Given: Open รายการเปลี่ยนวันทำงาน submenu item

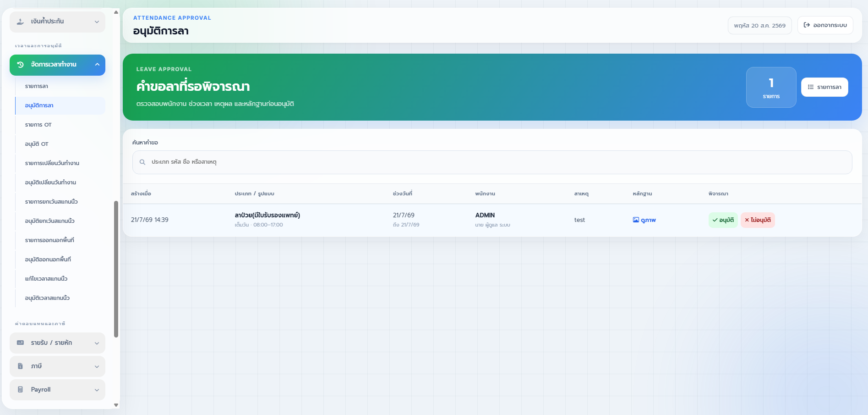Looking at the screenshot, I should 60,163.
